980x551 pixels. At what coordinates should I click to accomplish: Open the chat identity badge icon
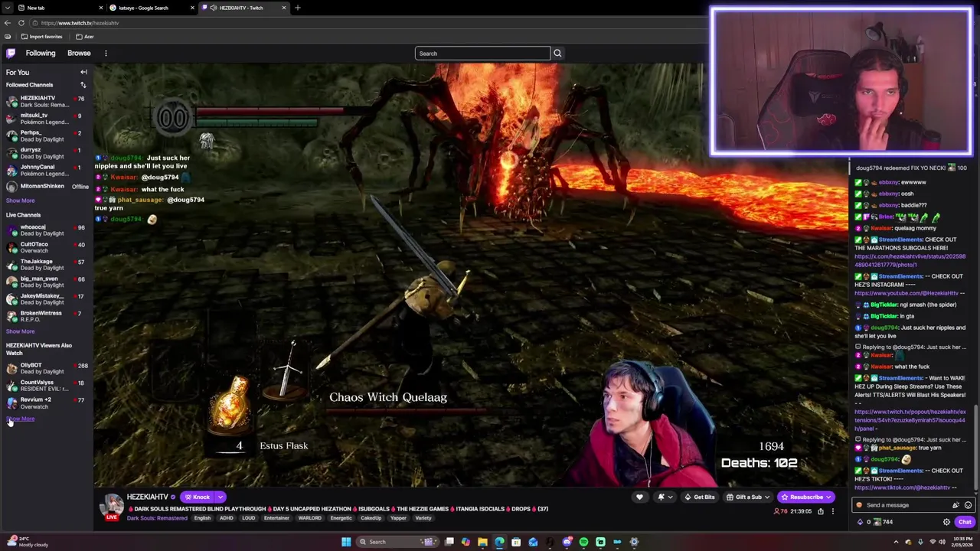coord(860,505)
